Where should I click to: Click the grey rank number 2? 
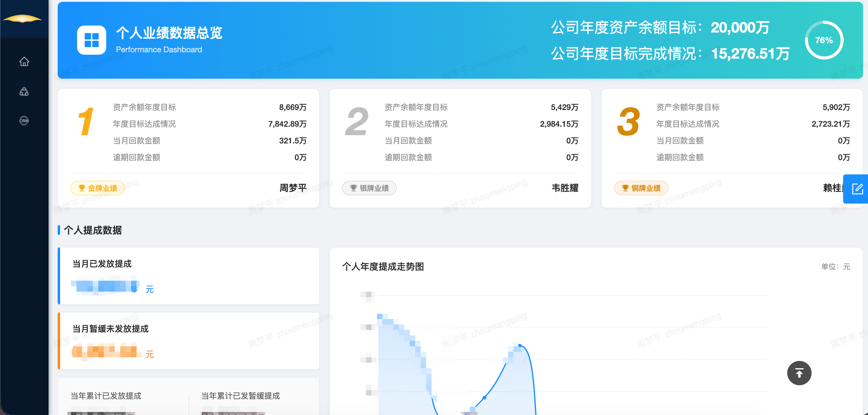coord(357,122)
